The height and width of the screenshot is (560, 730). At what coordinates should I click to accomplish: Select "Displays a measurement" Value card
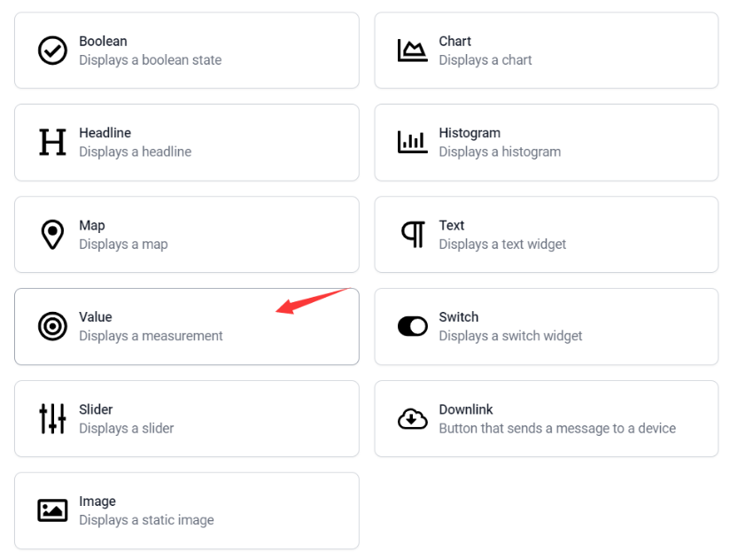coord(187,326)
